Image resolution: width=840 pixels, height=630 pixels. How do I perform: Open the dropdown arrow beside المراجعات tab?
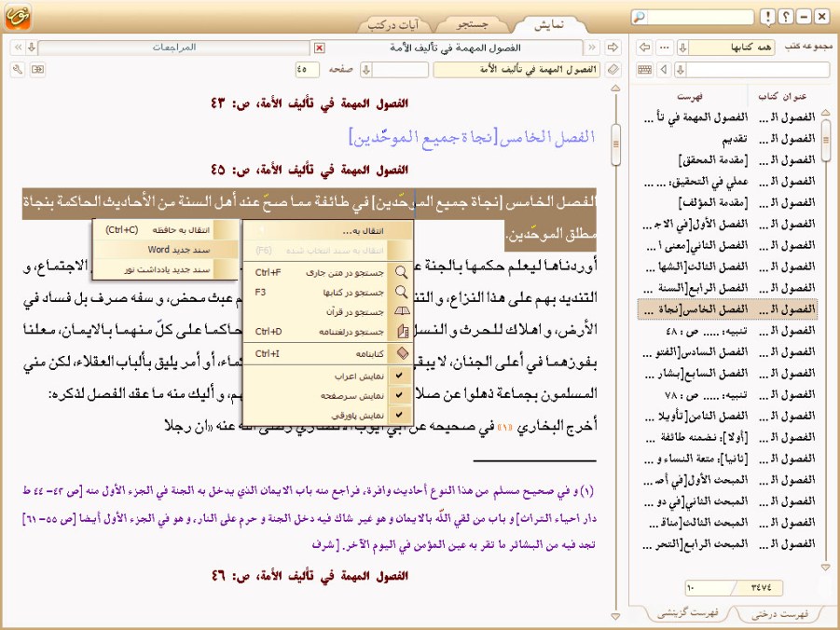[32, 48]
